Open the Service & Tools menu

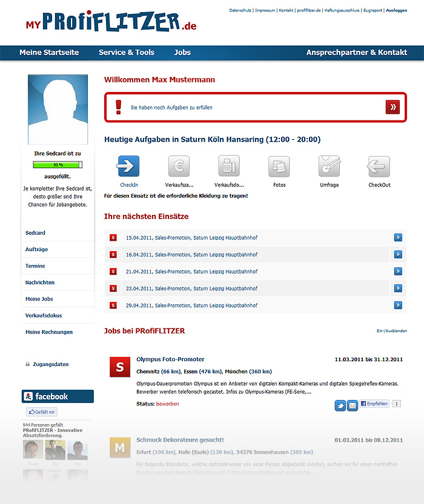point(127,53)
